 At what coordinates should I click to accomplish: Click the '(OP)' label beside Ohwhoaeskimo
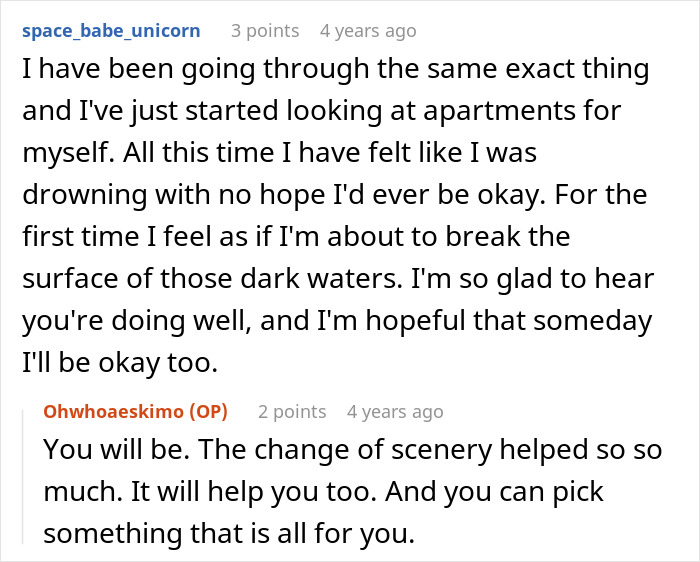(214, 411)
